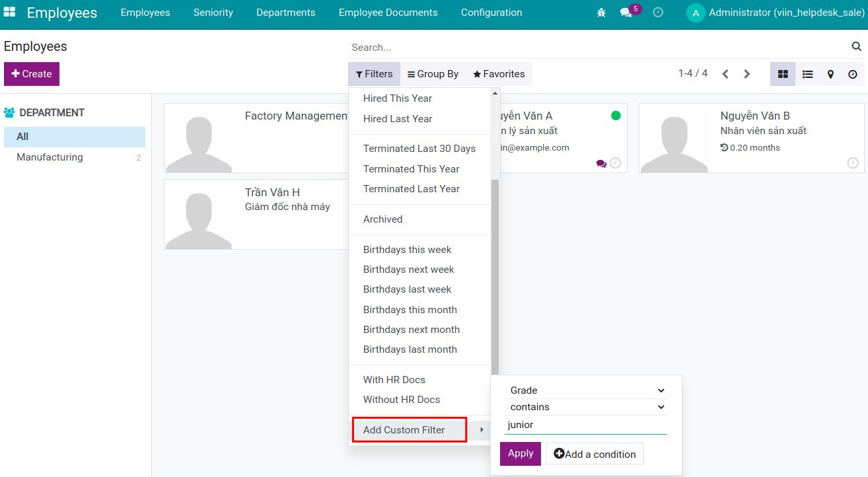Toggle the With HR Docs filter
Image resolution: width=868 pixels, height=477 pixels.
[x=394, y=380]
